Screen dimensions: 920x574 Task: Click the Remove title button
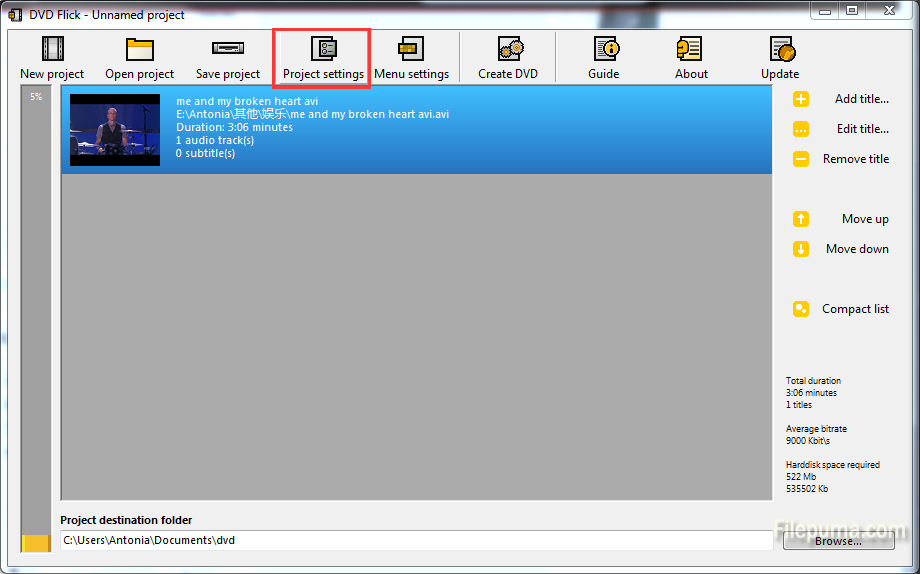click(x=855, y=159)
